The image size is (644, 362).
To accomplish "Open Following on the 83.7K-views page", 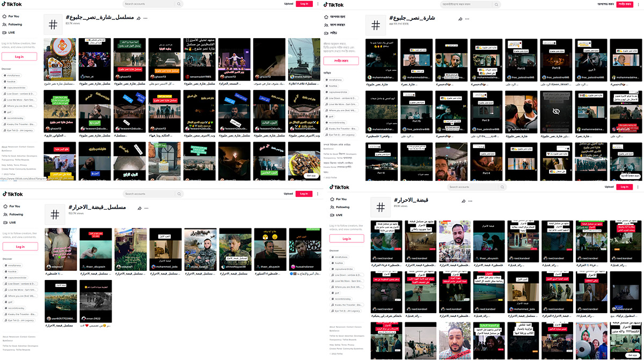I will pos(12,24).
